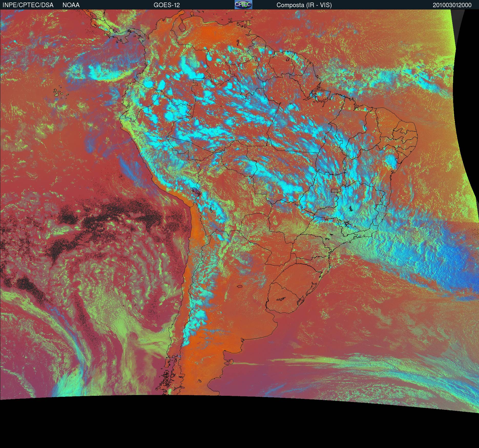Click the CPTEC logo in header
The width and height of the screenshot is (479, 448).
(243, 5)
